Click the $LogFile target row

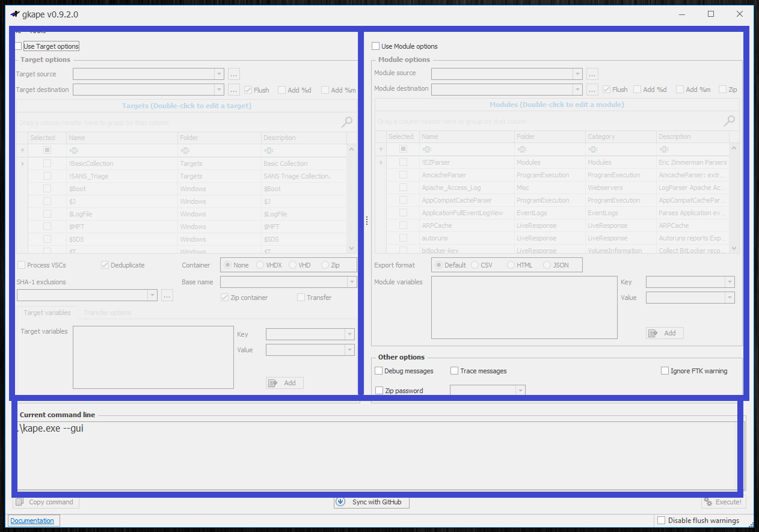tap(182, 214)
